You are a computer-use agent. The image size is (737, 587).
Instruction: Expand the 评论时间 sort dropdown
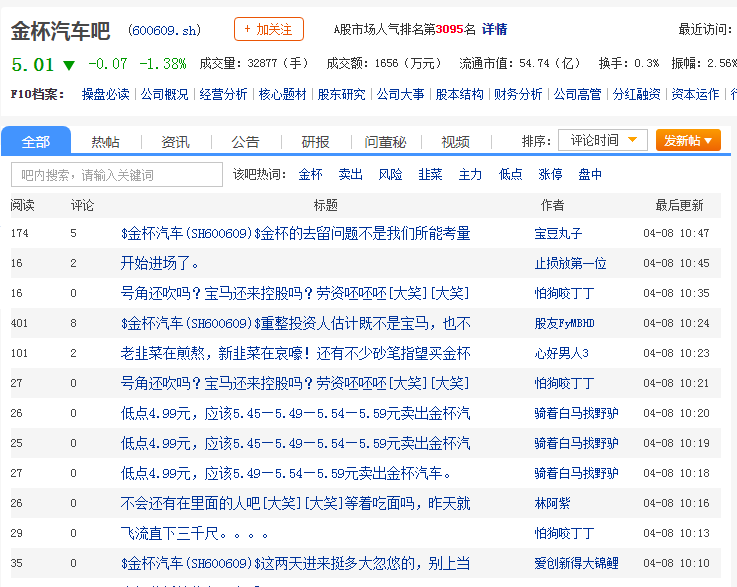pos(603,140)
